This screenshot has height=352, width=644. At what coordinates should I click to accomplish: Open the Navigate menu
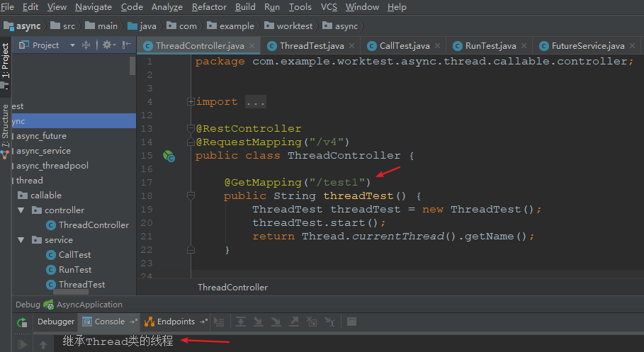pyautogui.click(x=94, y=7)
